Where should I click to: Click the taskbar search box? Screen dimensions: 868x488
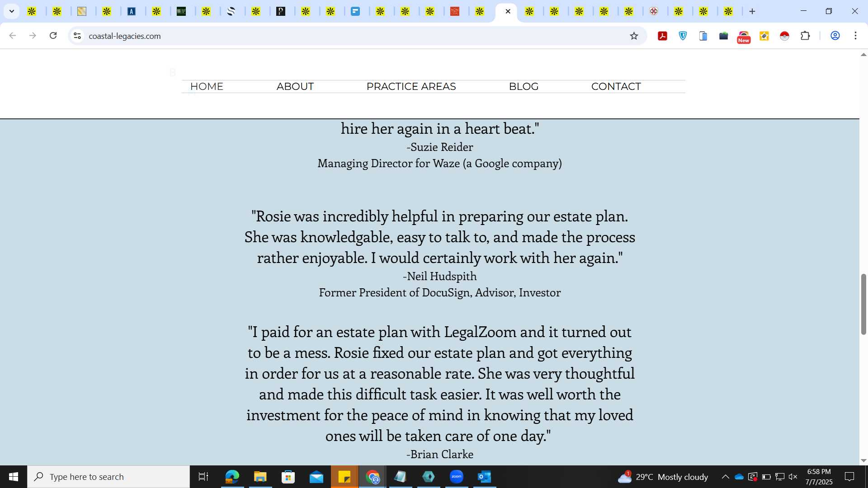(x=108, y=477)
